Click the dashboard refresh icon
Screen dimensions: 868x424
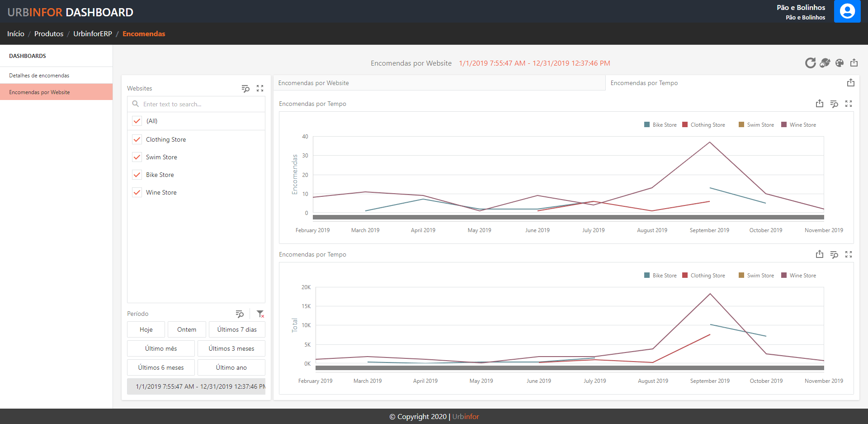coord(810,63)
